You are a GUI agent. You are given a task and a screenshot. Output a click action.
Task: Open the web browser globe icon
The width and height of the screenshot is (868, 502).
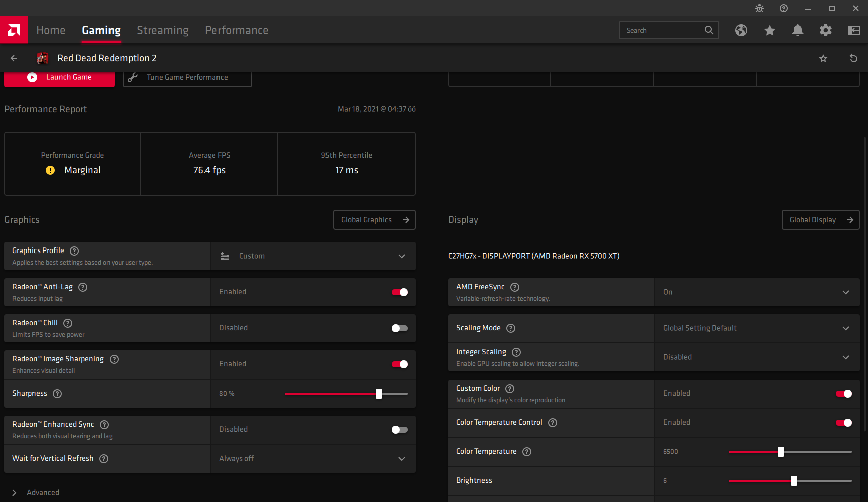pyautogui.click(x=741, y=30)
